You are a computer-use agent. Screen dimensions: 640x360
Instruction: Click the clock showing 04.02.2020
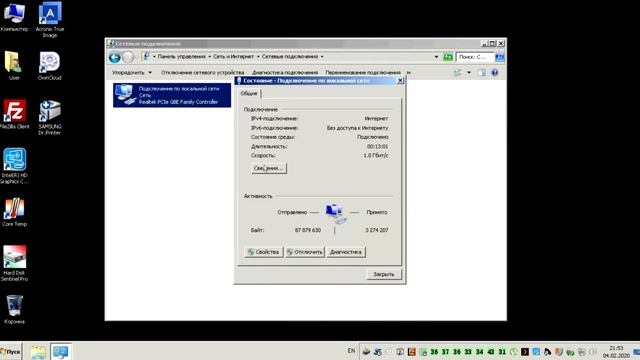[x=616, y=352]
